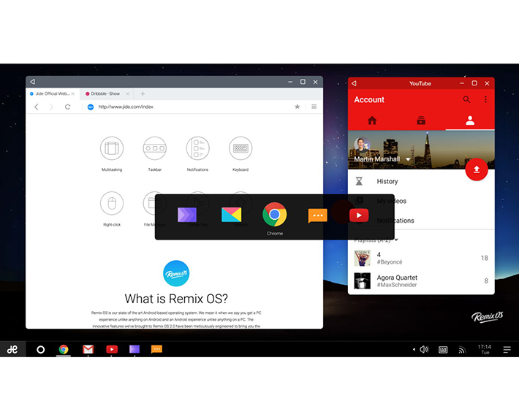
Task: Open the orange messaging app in taskbar
Action: [156, 349]
